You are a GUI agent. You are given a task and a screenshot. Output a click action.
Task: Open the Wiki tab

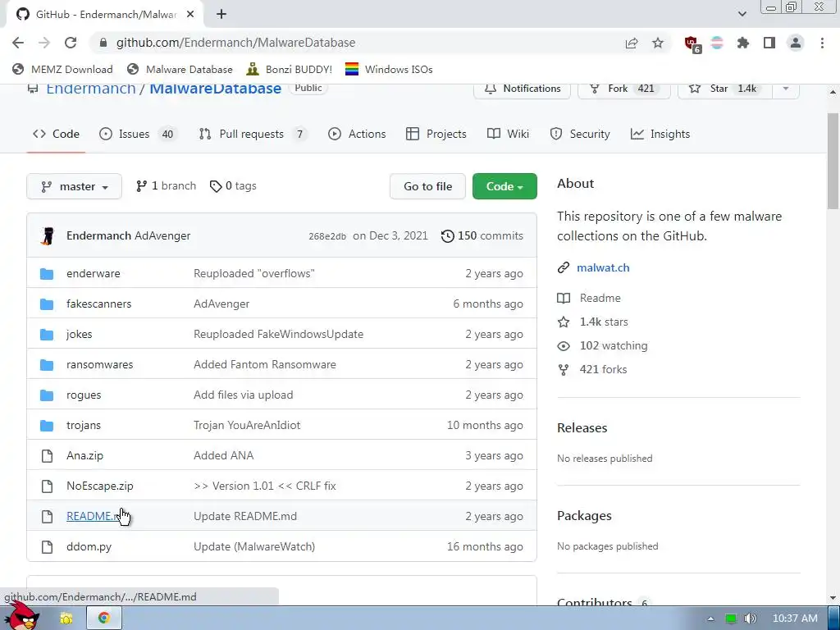point(508,134)
